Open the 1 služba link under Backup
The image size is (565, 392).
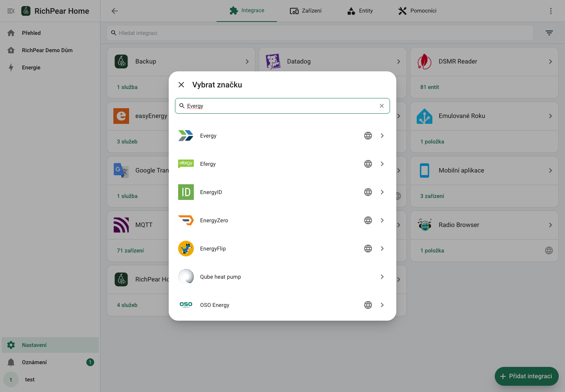[x=127, y=87]
